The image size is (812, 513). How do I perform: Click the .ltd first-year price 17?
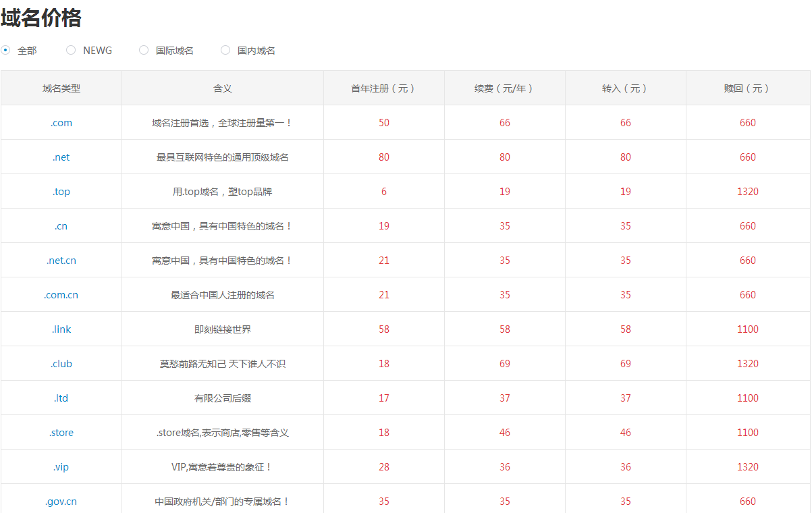click(384, 398)
